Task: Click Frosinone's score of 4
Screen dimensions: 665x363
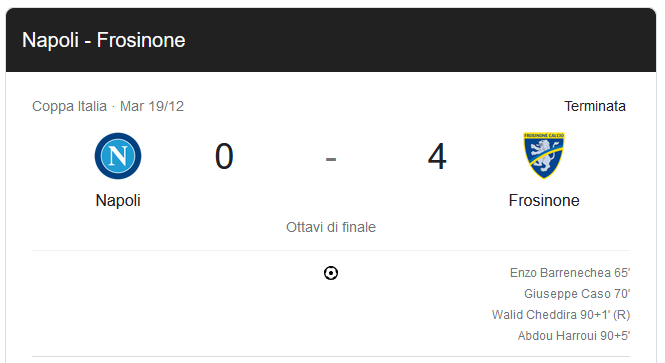Action: coord(437,156)
